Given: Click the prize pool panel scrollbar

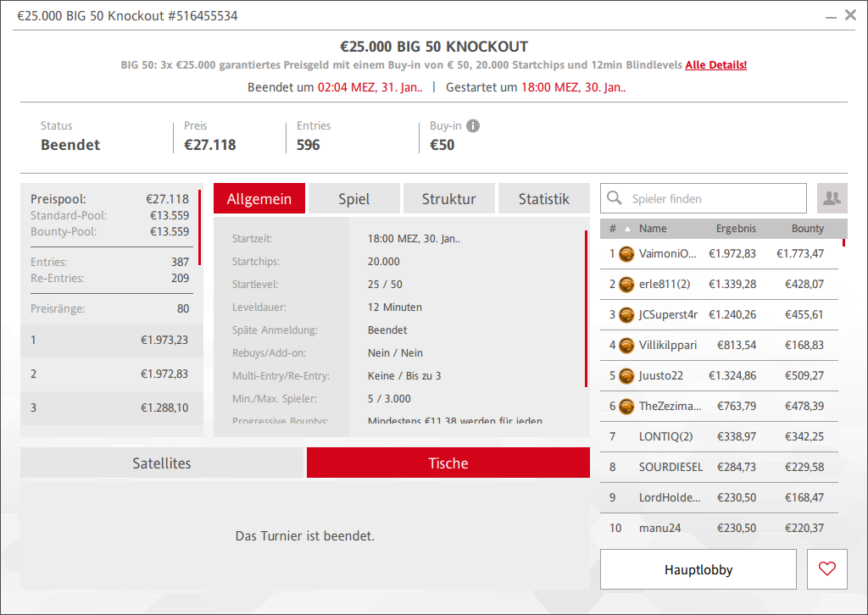Looking at the screenshot, I should point(199,229).
